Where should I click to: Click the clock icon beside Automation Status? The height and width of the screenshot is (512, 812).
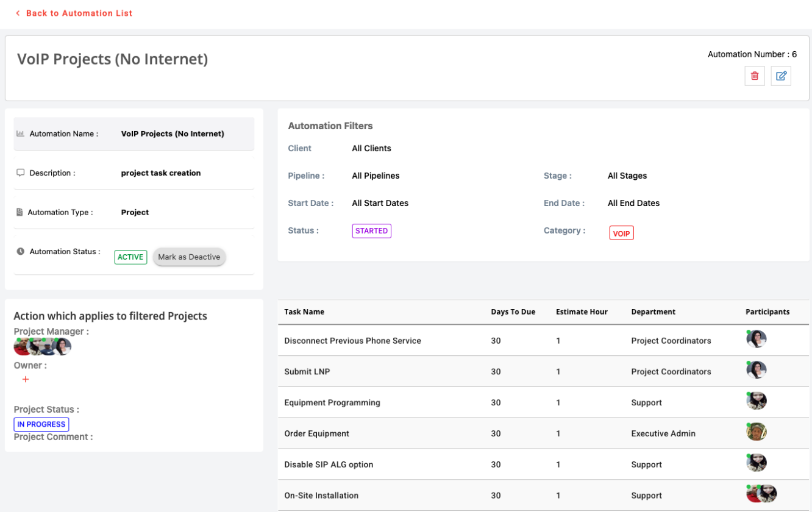[x=20, y=251]
